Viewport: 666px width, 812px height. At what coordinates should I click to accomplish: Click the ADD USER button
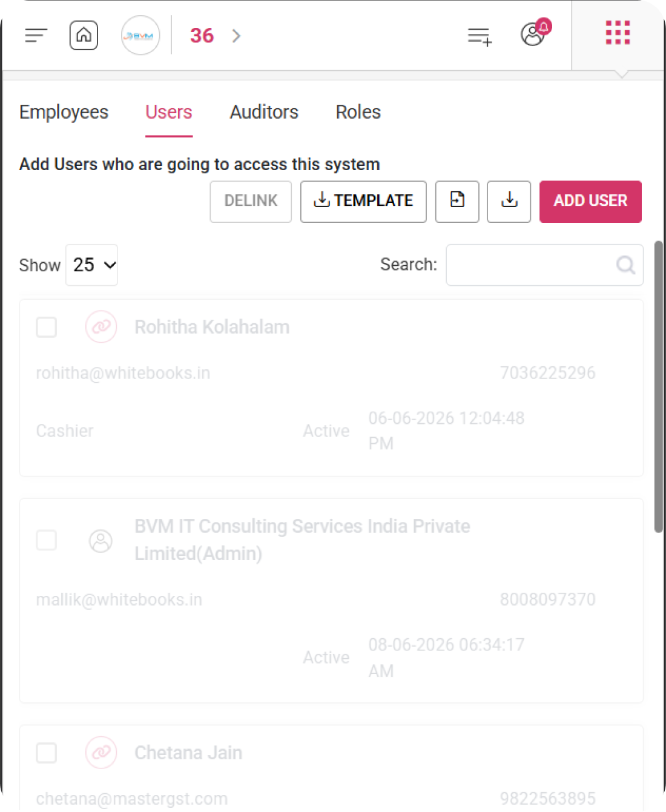(590, 201)
